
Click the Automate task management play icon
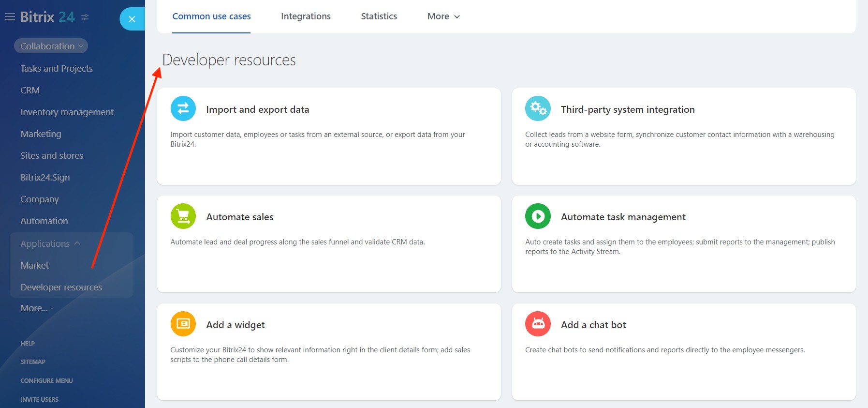(538, 216)
